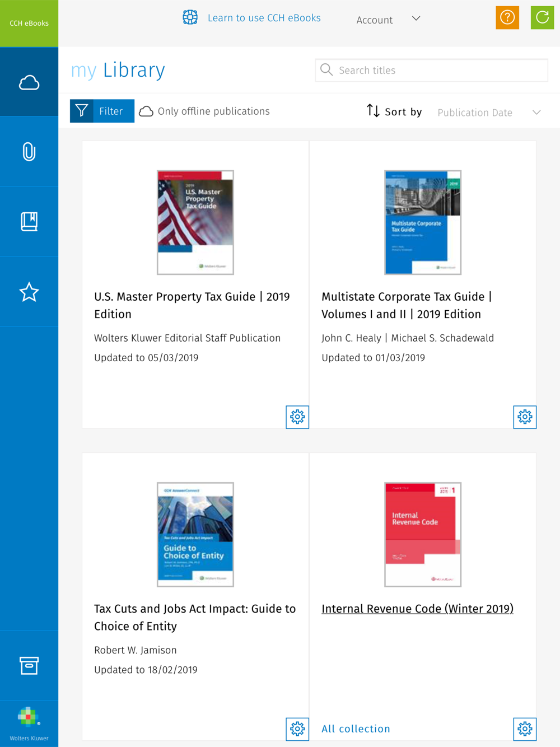
Task: Click the Sort by arrows icon
Action: point(373,111)
